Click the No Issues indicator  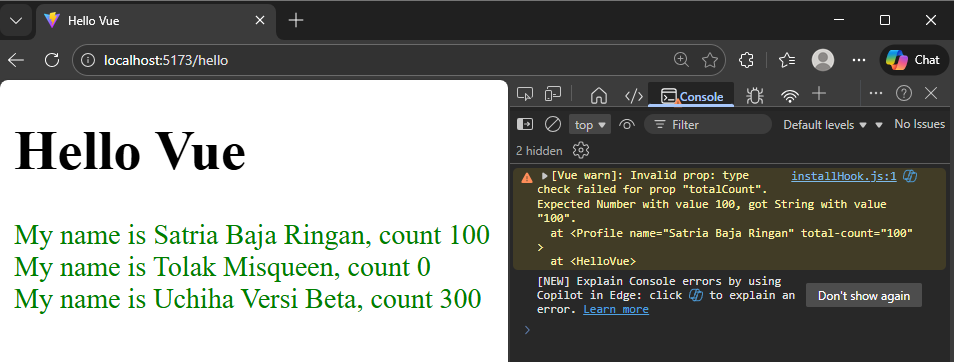(x=919, y=124)
